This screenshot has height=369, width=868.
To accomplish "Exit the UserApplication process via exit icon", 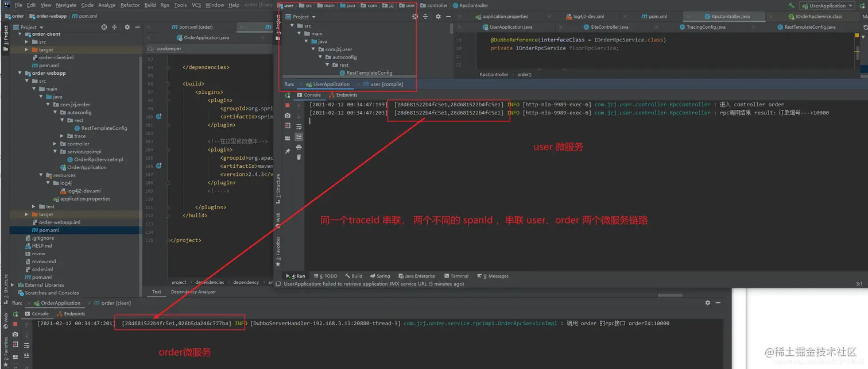I will [288, 126].
